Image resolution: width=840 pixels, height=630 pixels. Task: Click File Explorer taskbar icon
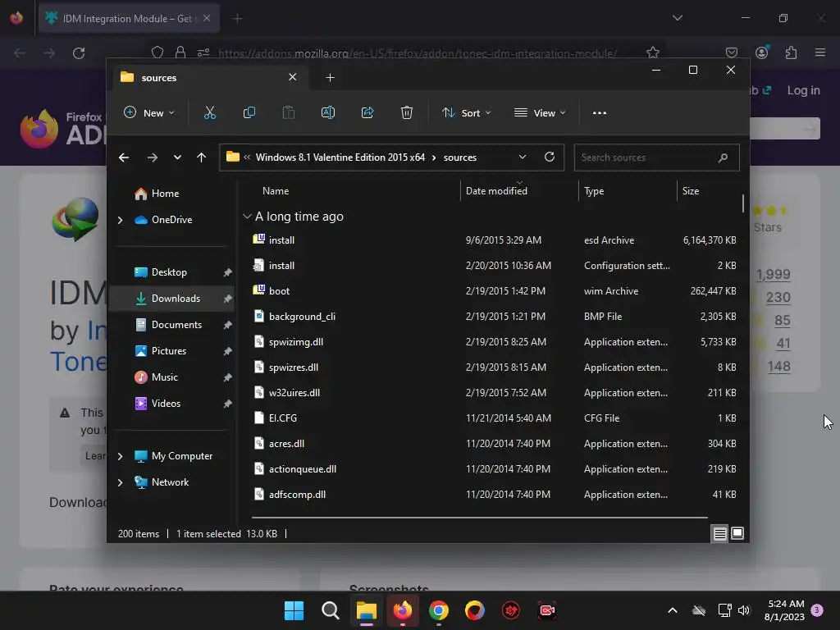point(367,610)
